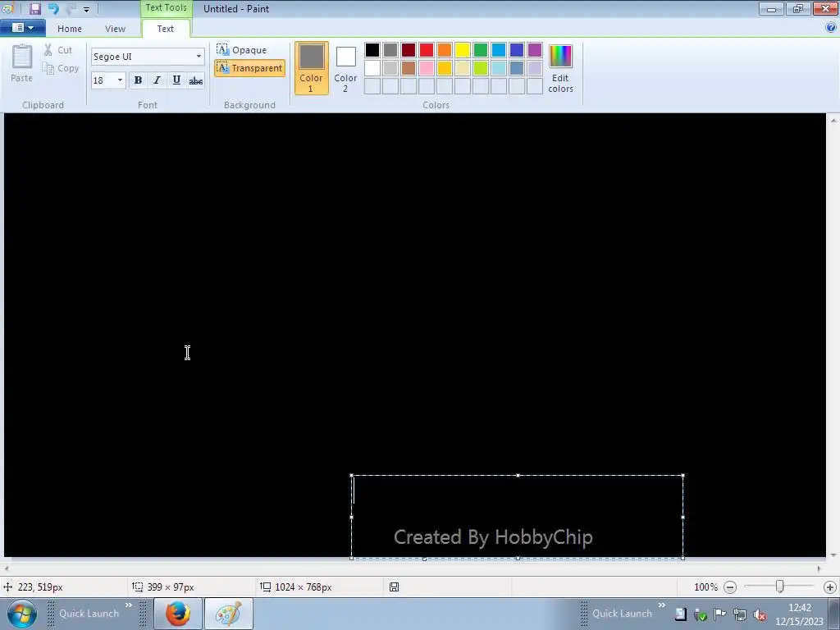Click the Action Center flag icon
840x630 pixels.
[x=720, y=614]
